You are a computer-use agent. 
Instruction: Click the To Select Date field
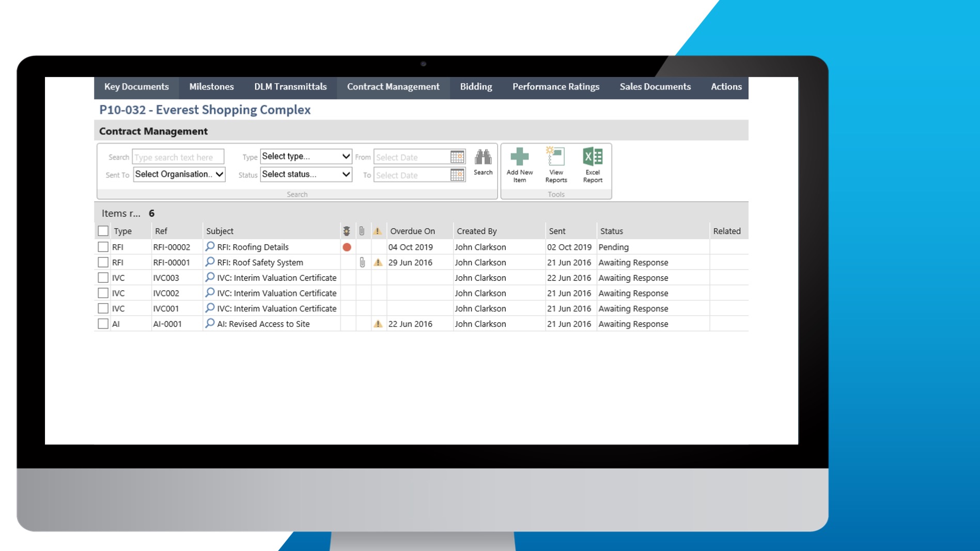tap(412, 175)
